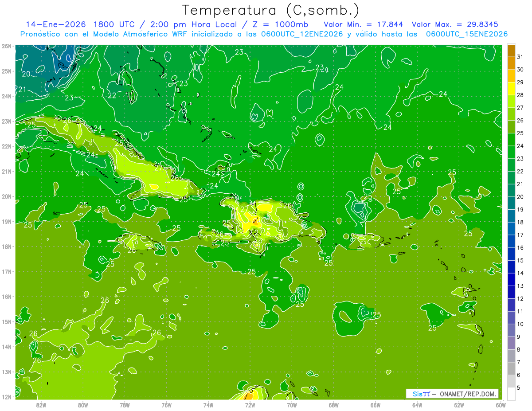Click latitude axis label "20N"
This screenshot has height=411, width=532.
click(6, 196)
